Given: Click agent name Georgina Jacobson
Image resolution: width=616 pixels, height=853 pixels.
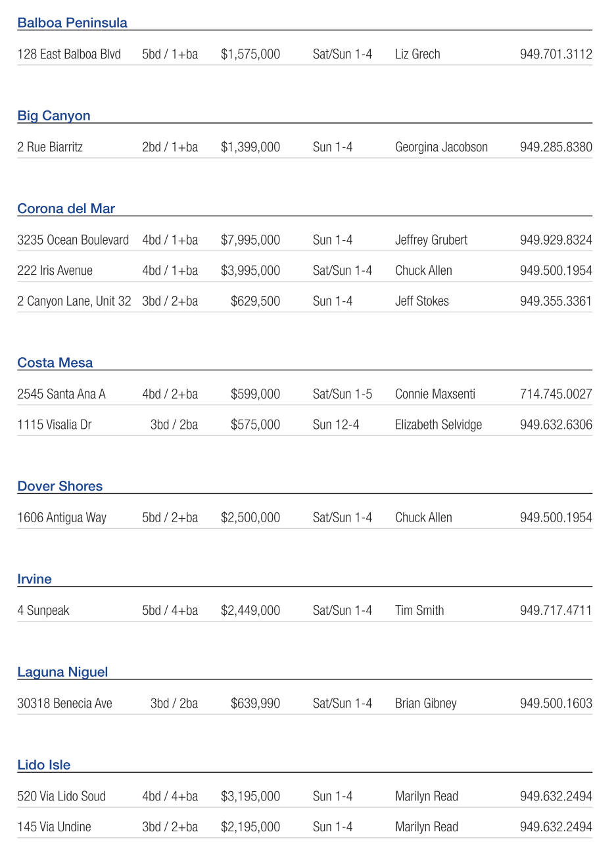Looking at the screenshot, I should pyautogui.click(x=441, y=147).
